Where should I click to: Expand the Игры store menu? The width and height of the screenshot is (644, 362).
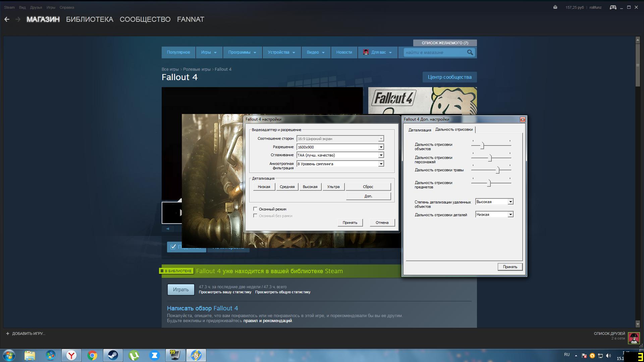[209, 52]
